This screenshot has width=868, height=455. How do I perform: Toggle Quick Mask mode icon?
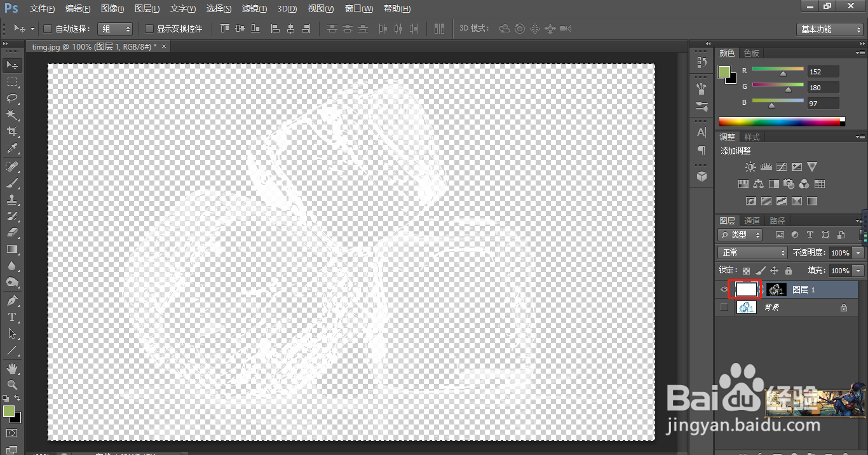coord(12,433)
